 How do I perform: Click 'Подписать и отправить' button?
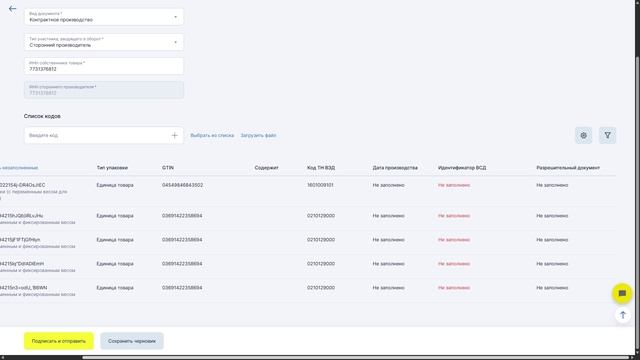click(59, 341)
